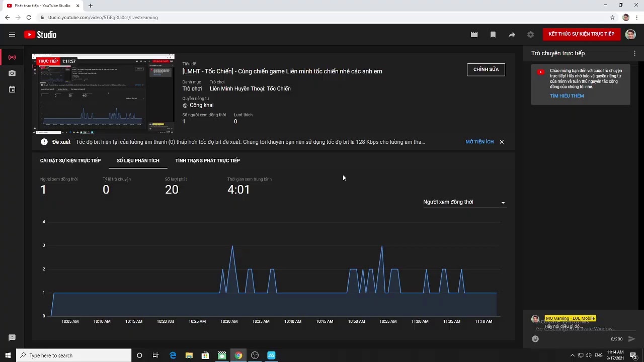The image size is (644, 362).
Task: Click the Tỷ lệ trò chuyện value 0
Action: pyautogui.click(x=106, y=190)
